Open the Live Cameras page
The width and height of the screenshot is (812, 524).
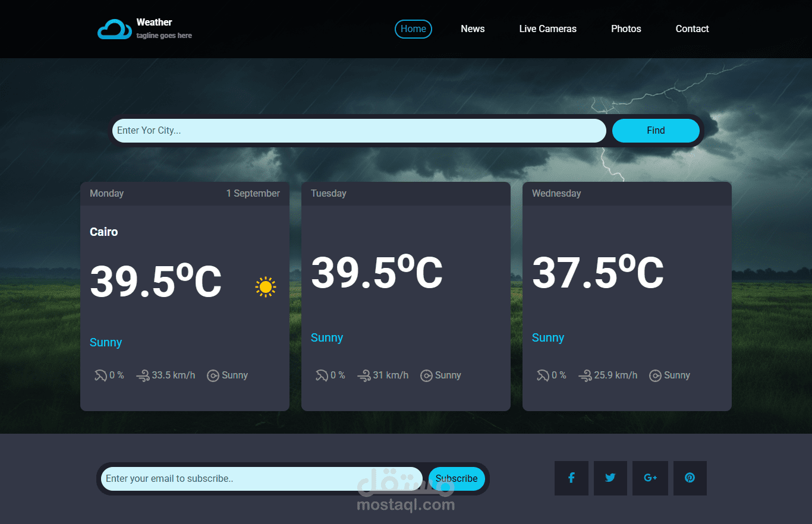click(547, 29)
